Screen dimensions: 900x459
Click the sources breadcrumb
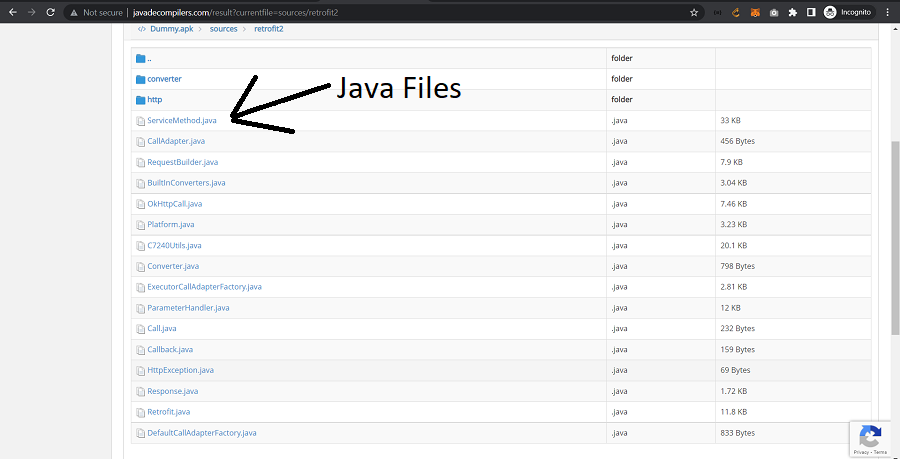coord(223,29)
